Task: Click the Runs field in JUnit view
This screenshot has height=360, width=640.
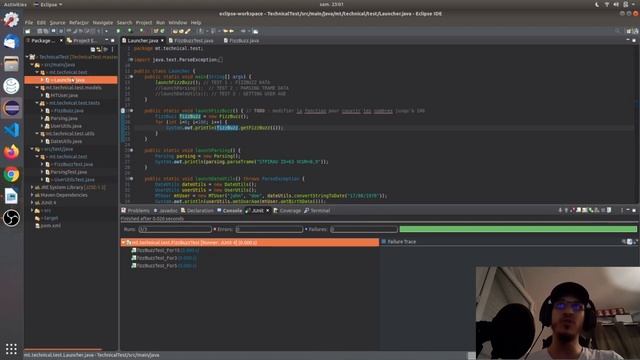Action: (175, 229)
